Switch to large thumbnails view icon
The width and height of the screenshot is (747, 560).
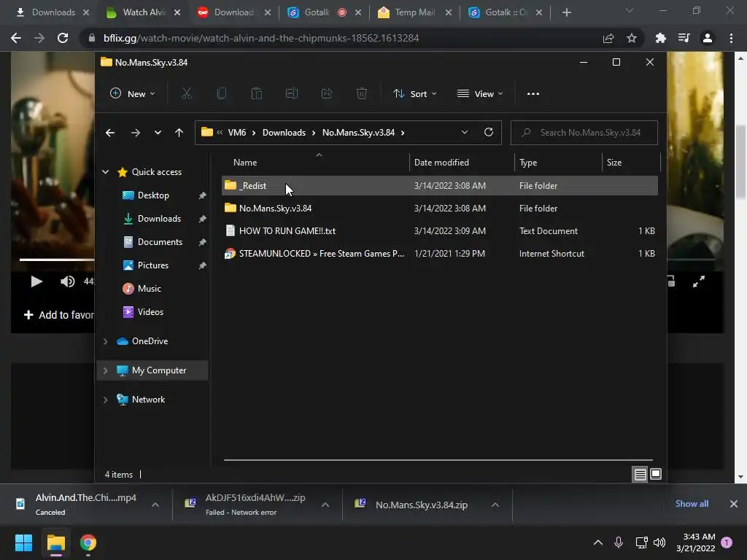[656, 474]
